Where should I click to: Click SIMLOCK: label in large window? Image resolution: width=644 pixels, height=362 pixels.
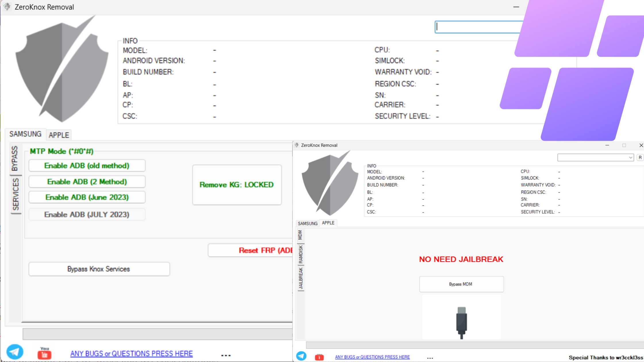[x=390, y=61]
